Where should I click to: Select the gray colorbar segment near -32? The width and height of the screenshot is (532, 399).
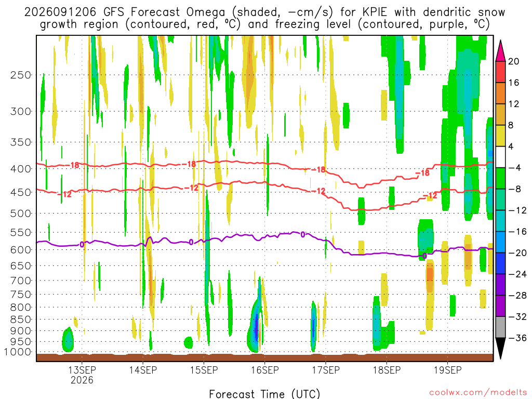500,327
